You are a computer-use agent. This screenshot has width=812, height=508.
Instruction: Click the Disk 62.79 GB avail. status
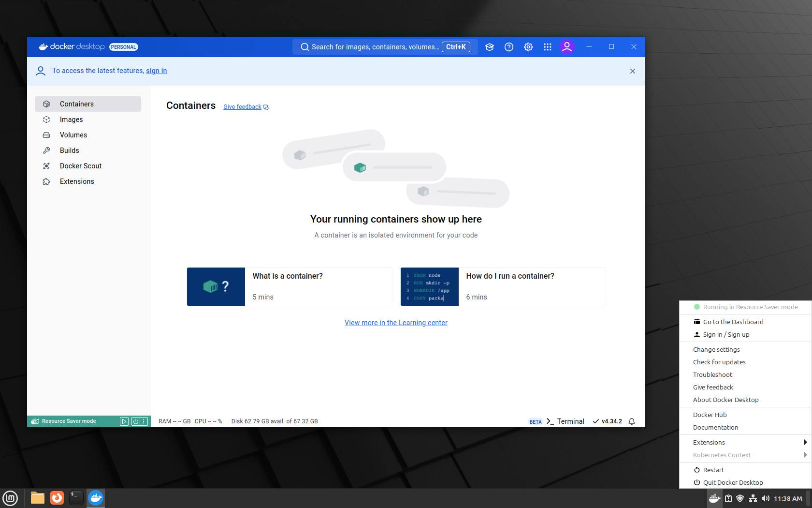pos(275,421)
